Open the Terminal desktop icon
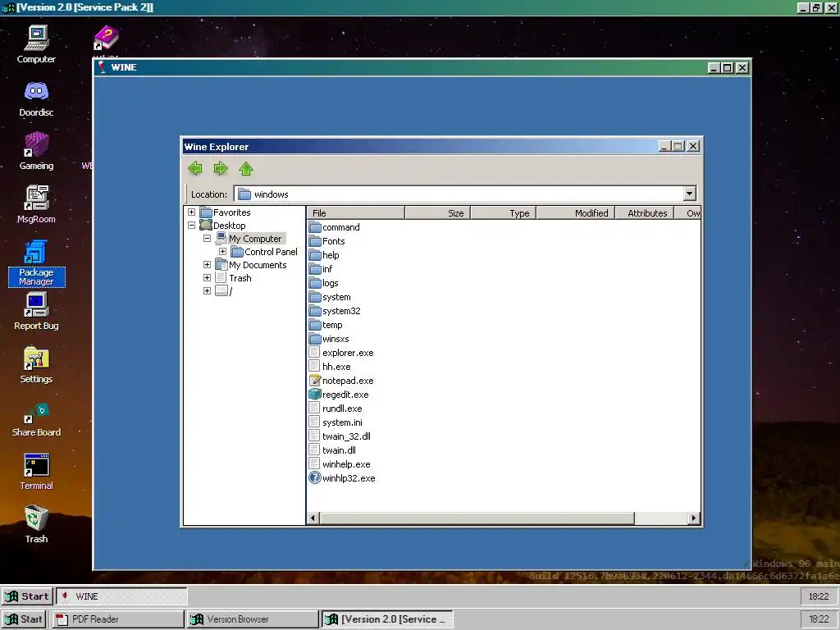Image resolution: width=840 pixels, height=630 pixels. [36, 472]
